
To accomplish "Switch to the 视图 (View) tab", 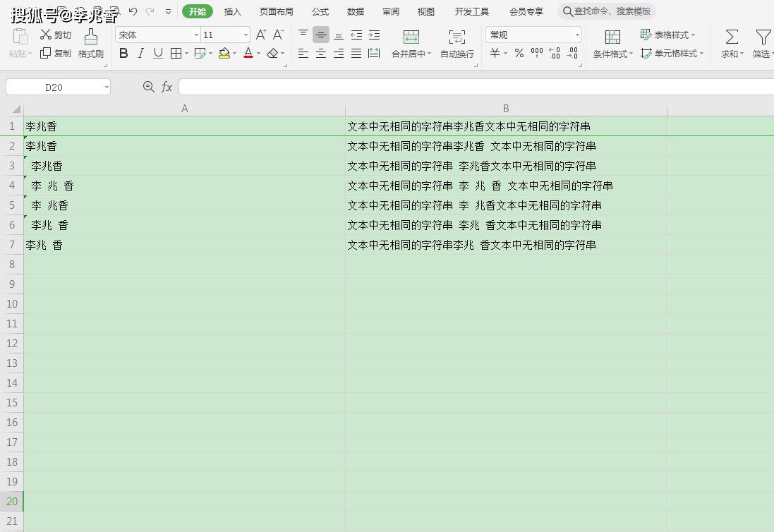I will coord(426,11).
